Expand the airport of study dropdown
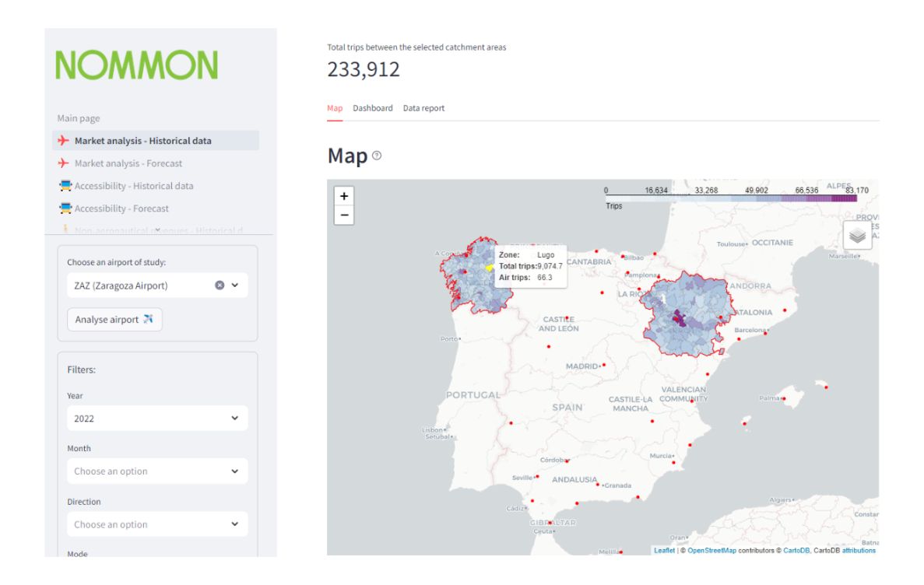 point(235,285)
